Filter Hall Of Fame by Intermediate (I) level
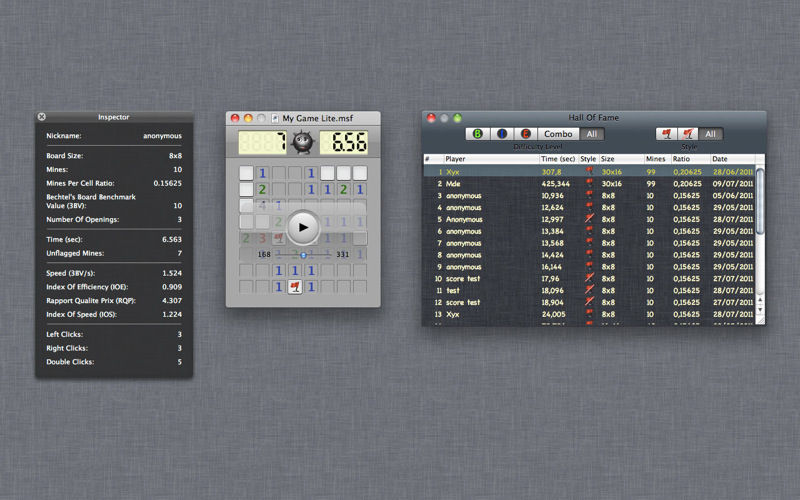 click(502, 134)
